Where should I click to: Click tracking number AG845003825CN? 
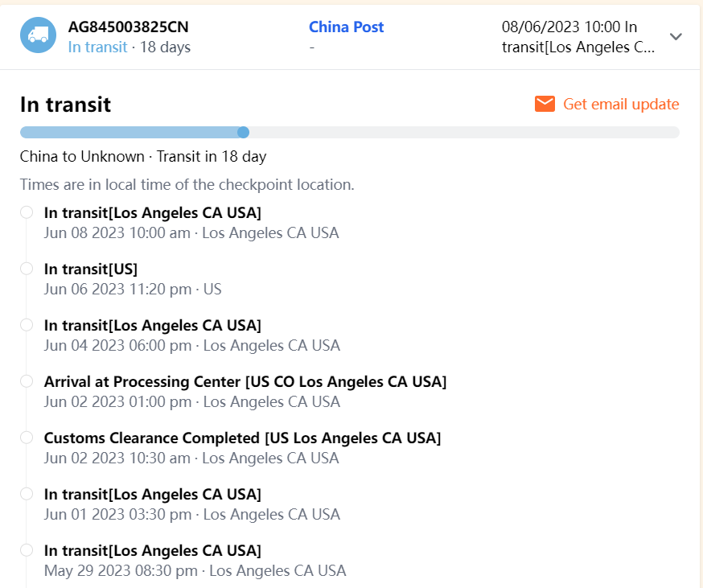click(x=129, y=27)
